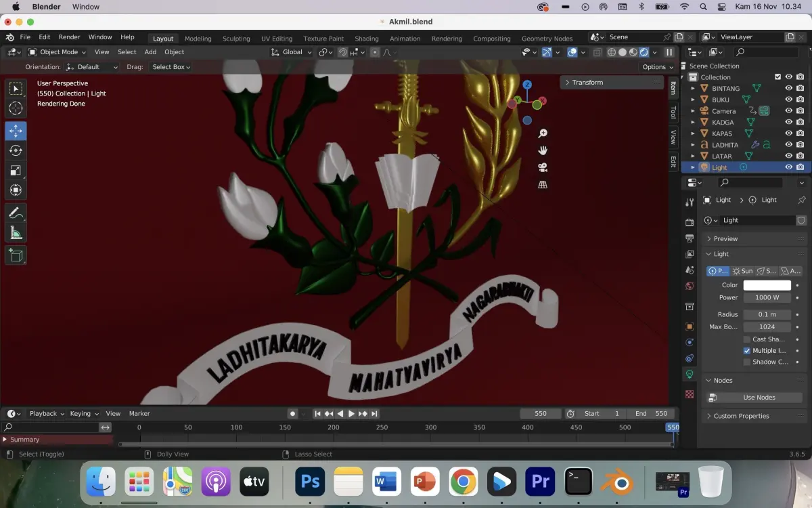This screenshot has height=508, width=812.
Task: Jump to timeline start frame
Action: click(x=317, y=413)
